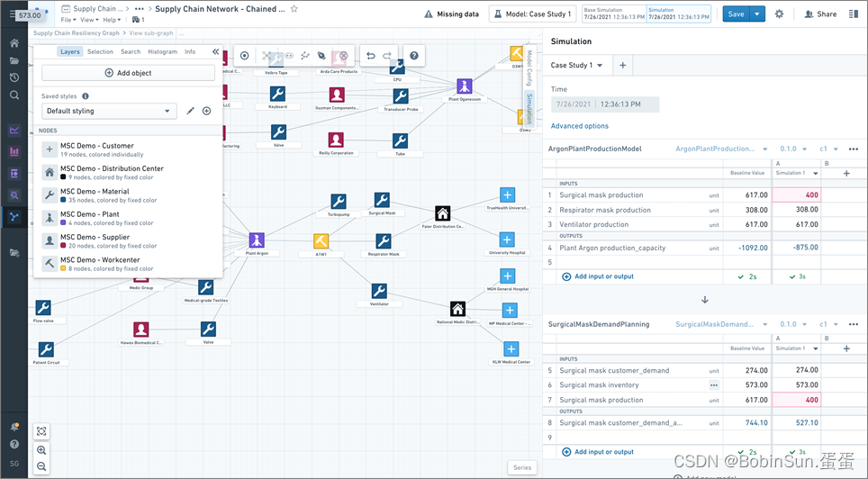Click the Plant Argon node
868x479 pixels.
pos(257,241)
